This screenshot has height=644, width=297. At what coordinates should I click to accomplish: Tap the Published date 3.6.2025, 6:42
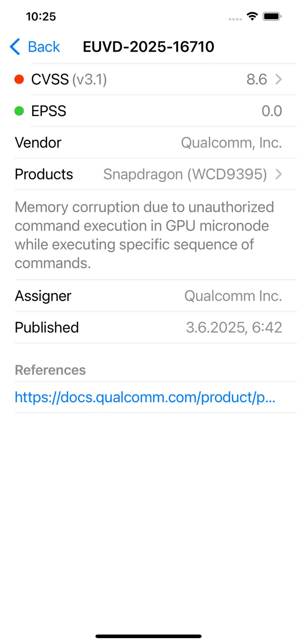click(234, 328)
